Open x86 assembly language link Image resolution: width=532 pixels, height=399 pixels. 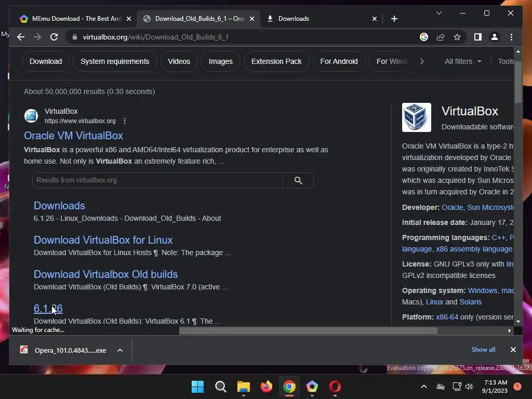(474, 249)
